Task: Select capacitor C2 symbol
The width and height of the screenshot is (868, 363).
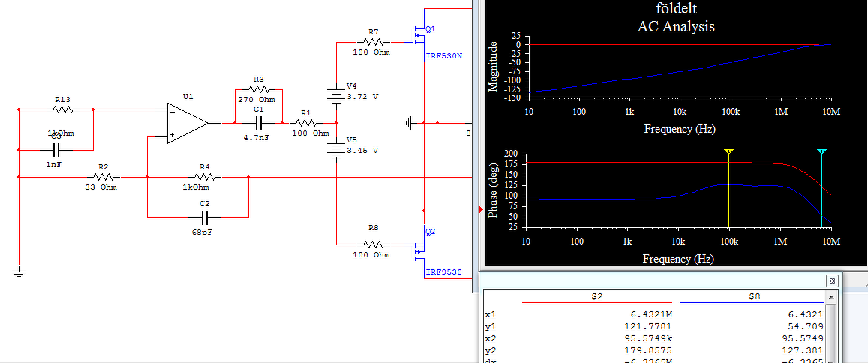Action: 206,217
